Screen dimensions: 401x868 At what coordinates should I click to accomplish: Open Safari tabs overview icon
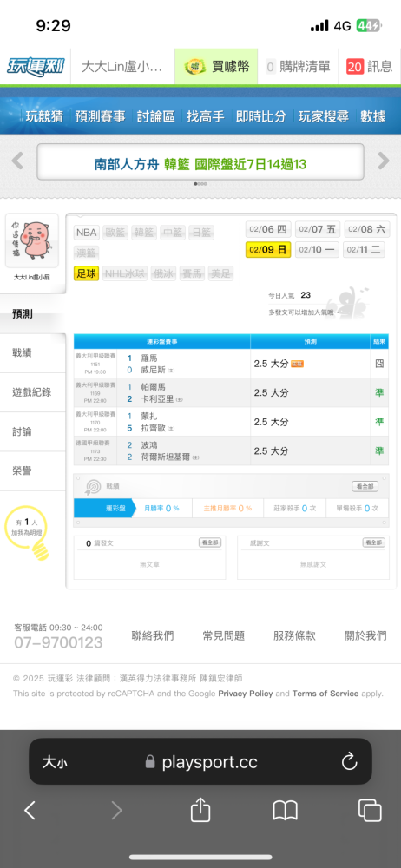(370, 811)
